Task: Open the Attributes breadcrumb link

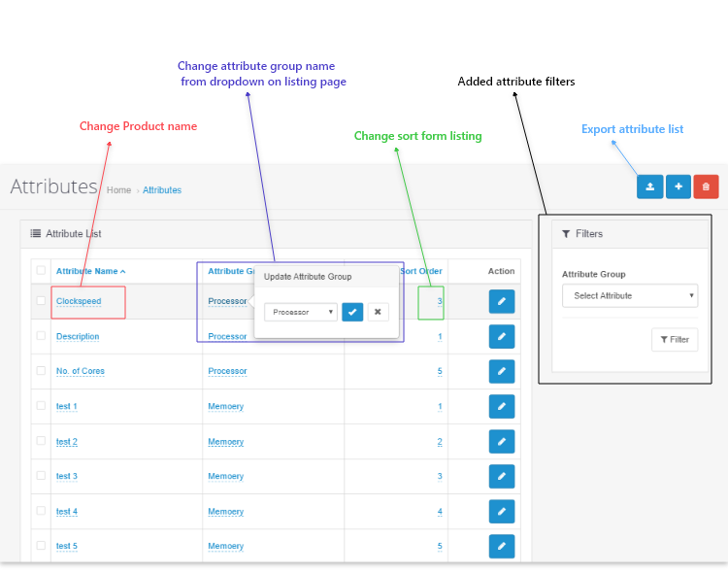Action: tap(161, 190)
